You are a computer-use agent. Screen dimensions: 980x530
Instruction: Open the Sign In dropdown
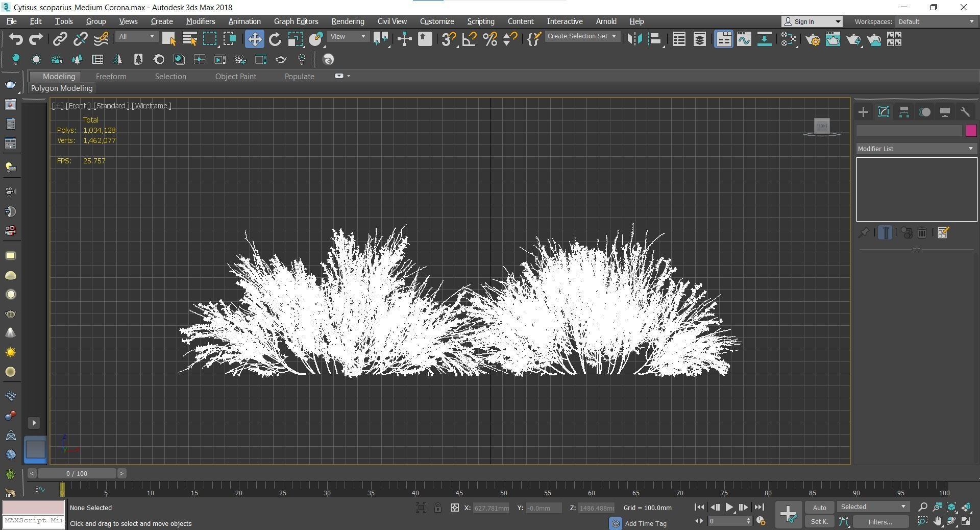pyautogui.click(x=812, y=21)
